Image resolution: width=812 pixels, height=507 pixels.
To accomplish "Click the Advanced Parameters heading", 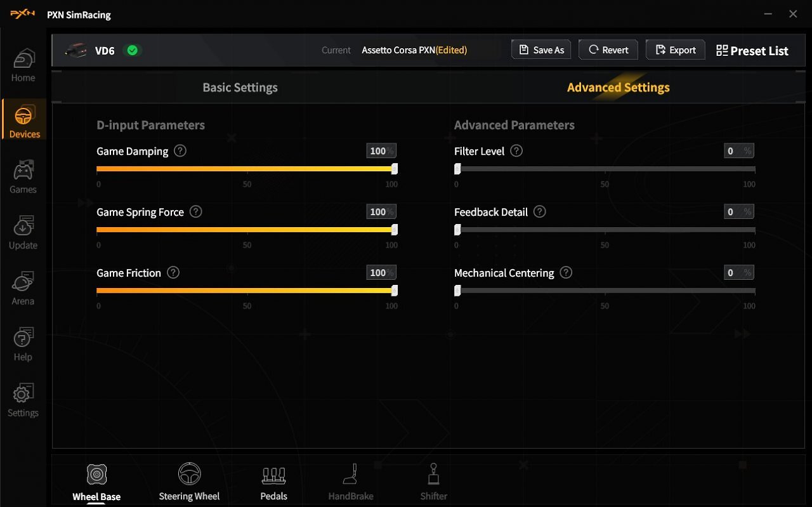I will [514, 125].
